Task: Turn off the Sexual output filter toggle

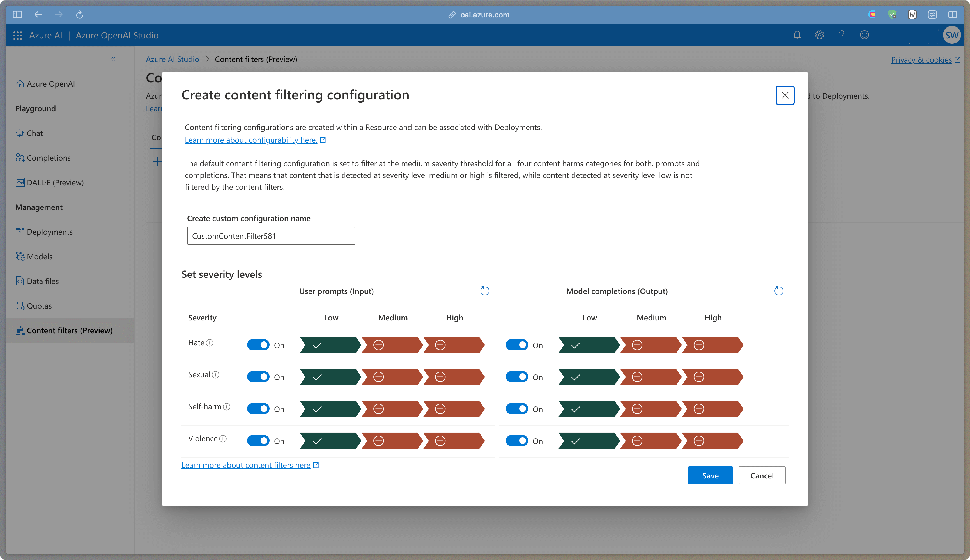Action: [517, 377]
